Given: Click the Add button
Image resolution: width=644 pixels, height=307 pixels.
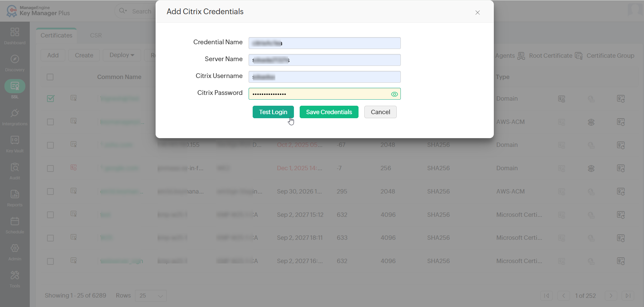Looking at the screenshot, I should (x=53, y=55).
